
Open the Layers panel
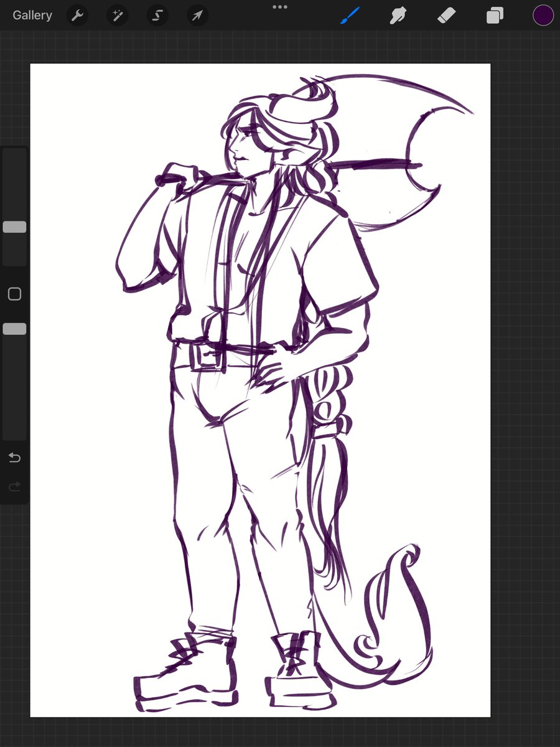[495, 16]
